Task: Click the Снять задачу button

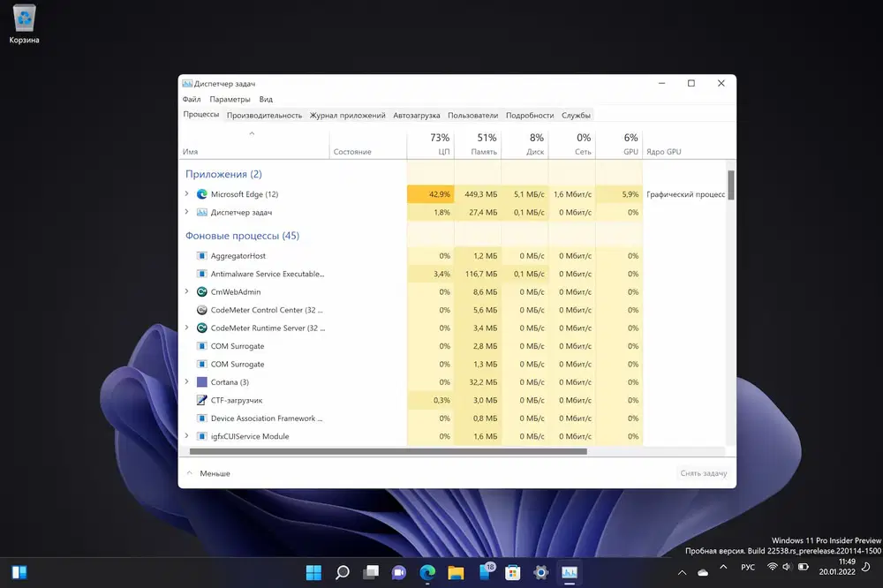Action: click(x=704, y=473)
